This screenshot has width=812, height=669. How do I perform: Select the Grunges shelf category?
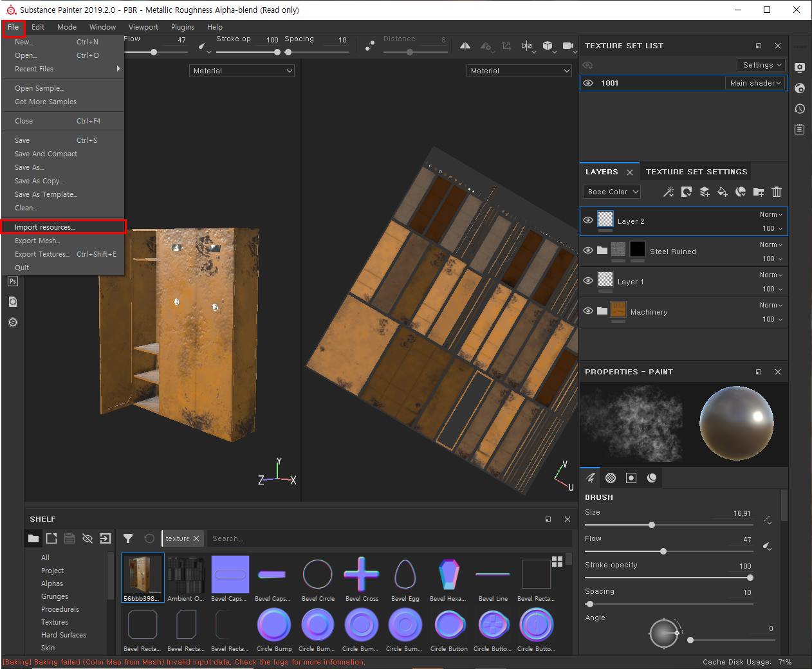pos(55,596)
